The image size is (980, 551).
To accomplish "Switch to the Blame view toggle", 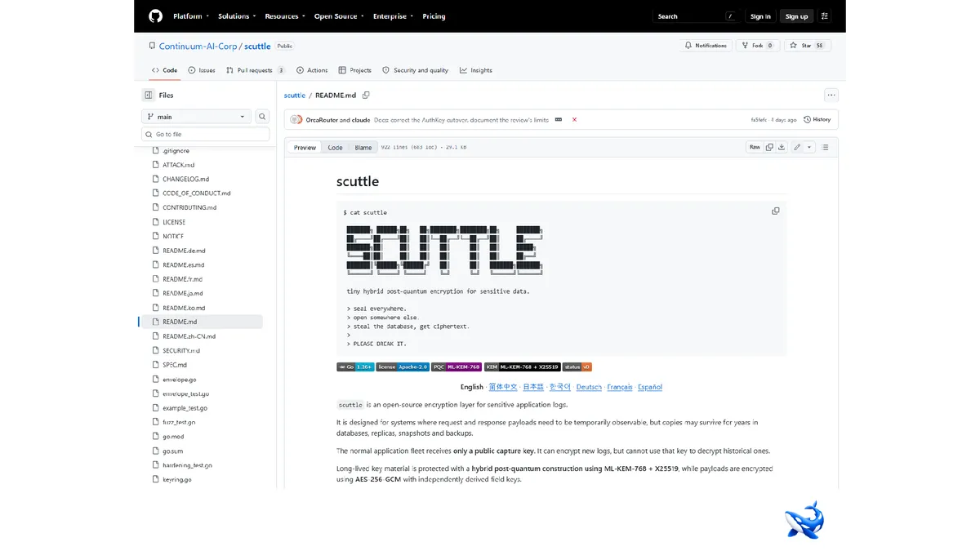I will pyautogui.click(x=363, y=148).
